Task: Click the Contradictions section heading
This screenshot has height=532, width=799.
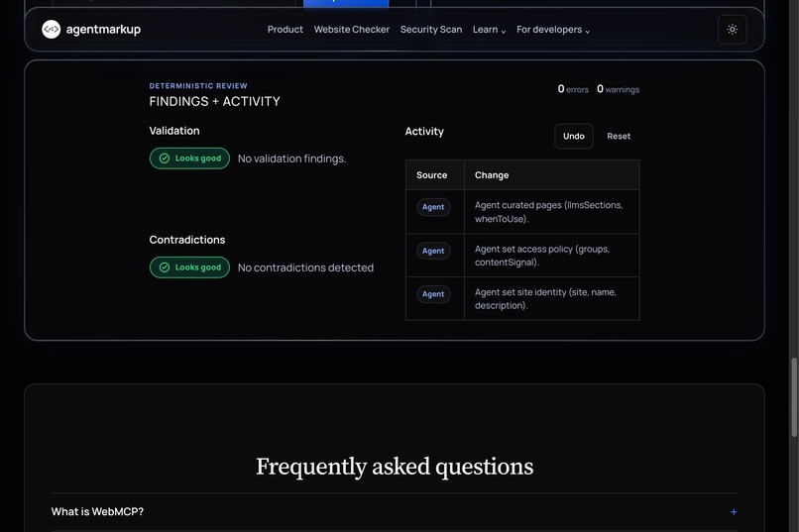Action: tap(187, 240)
